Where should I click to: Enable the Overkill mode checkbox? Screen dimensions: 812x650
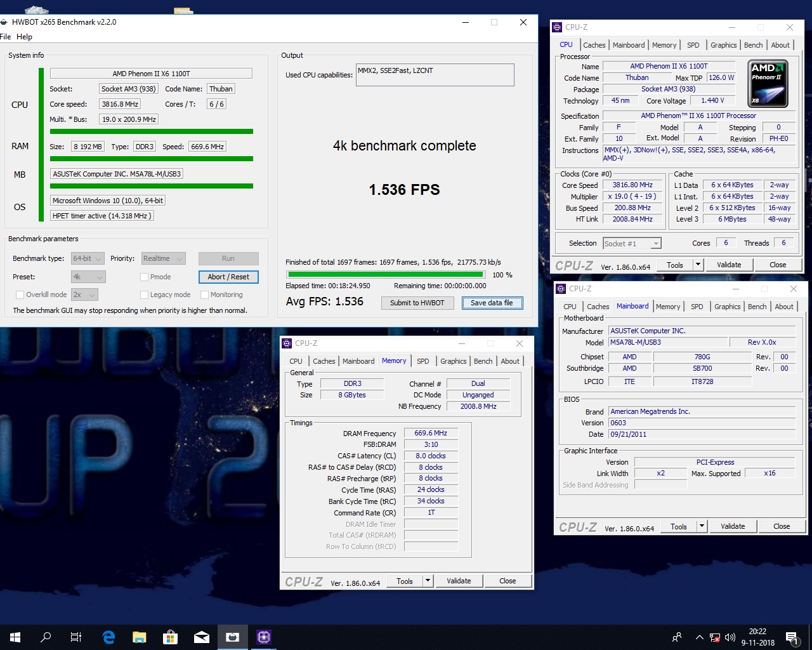click(x=20, y=295)
